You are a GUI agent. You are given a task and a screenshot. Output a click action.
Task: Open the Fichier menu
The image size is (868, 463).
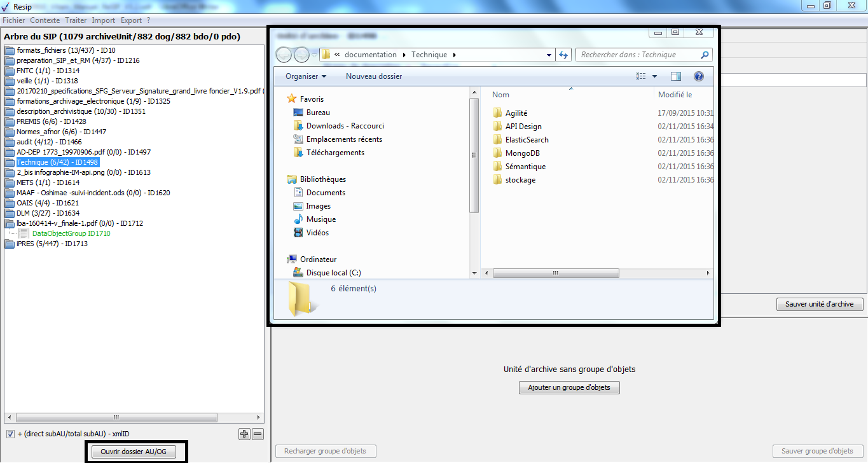(13, 20)
